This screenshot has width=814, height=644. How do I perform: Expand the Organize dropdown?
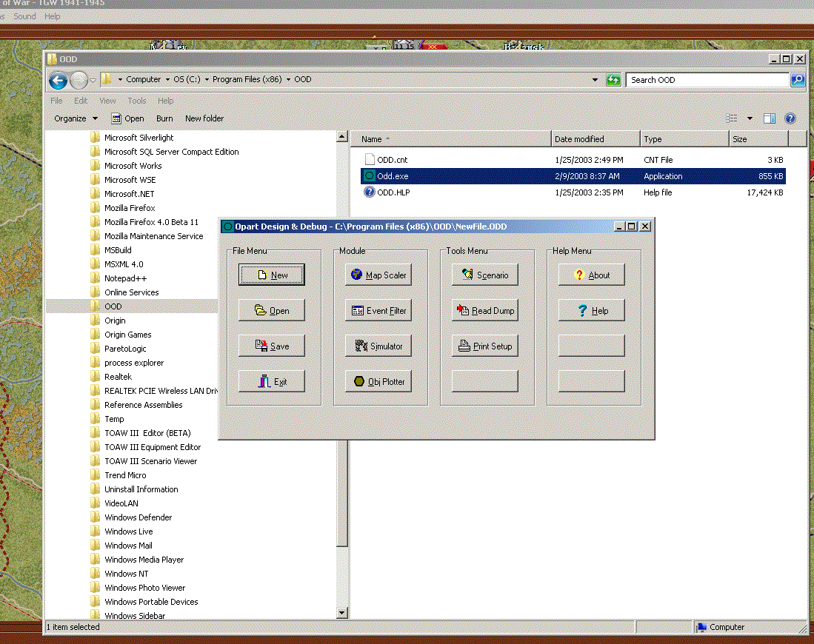[76, 118]
